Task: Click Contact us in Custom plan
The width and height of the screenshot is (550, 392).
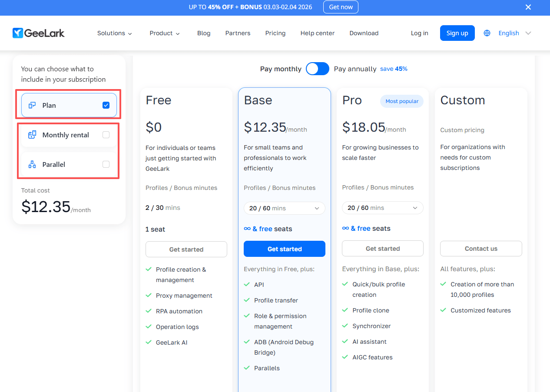Action: tap(481, 249)
